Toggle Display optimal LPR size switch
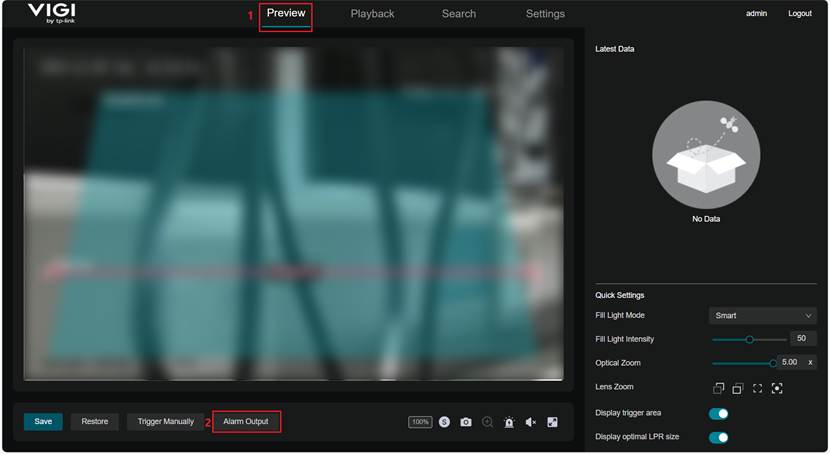This screenshot has height=454, width=830. click(x=718, y=437)
